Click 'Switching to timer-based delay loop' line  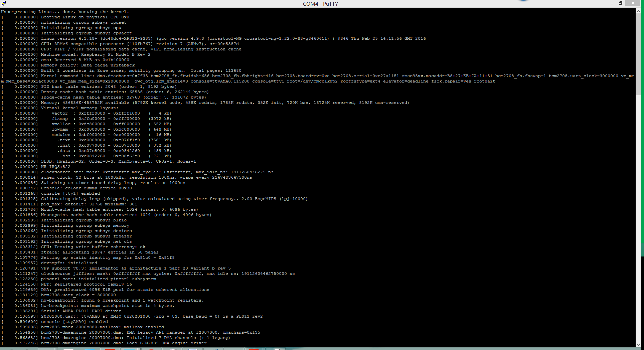pyautogui.click(x=113, y=183)
